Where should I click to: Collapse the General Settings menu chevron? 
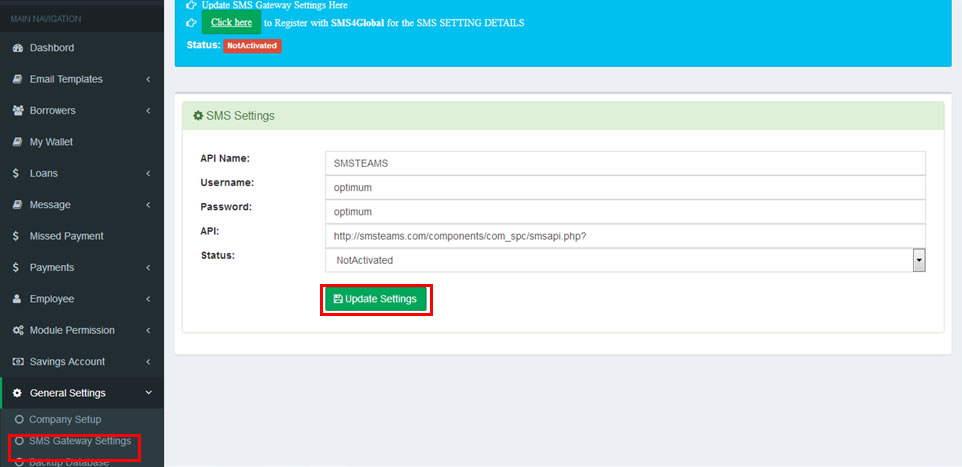point(148,394)
